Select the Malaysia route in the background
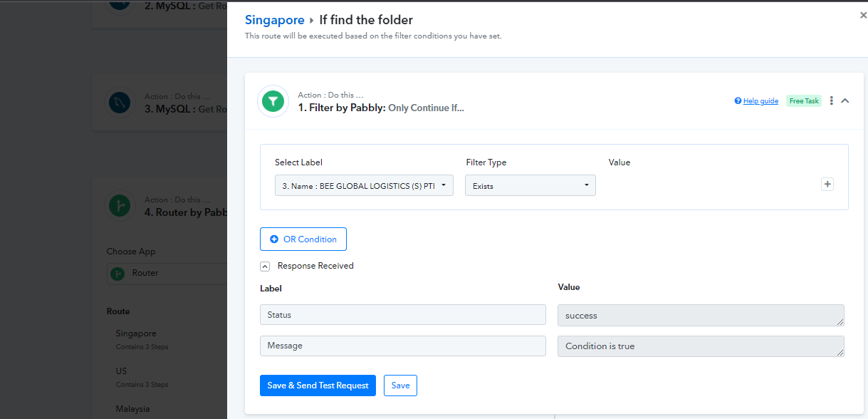Screen dimensions: 868x419 (x=133, y=409)
